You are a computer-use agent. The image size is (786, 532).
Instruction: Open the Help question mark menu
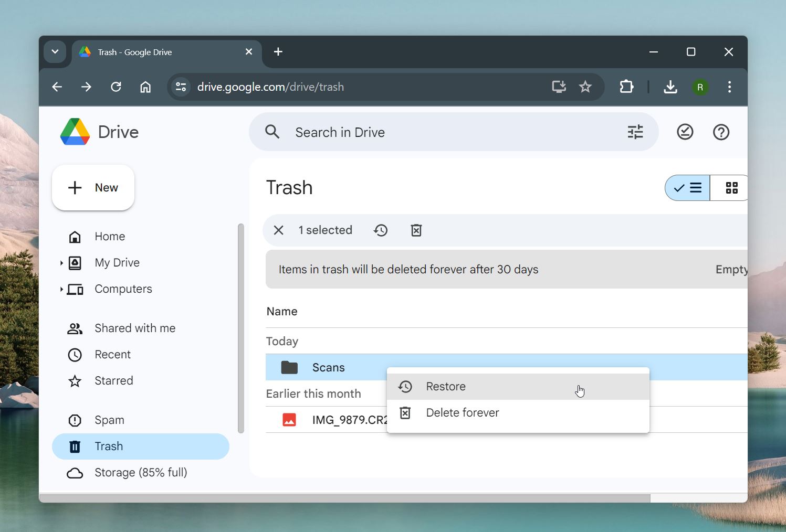click(721, 132)
